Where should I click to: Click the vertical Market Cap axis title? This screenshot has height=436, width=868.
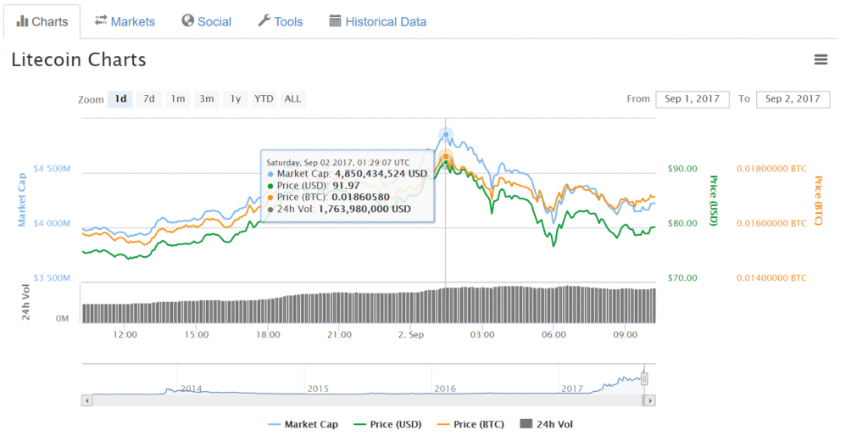coord(21,200)
